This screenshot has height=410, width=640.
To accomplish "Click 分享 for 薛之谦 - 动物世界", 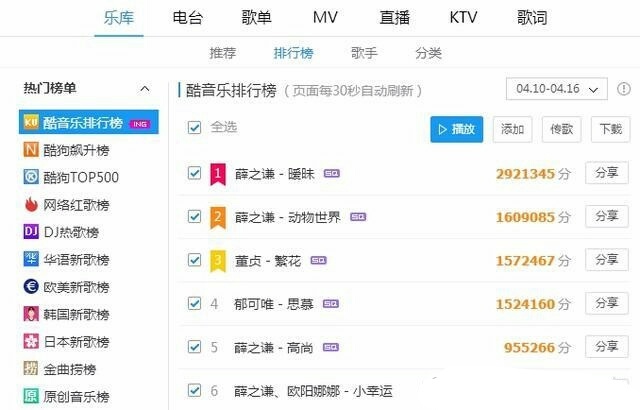I will [x=607, y=216].
